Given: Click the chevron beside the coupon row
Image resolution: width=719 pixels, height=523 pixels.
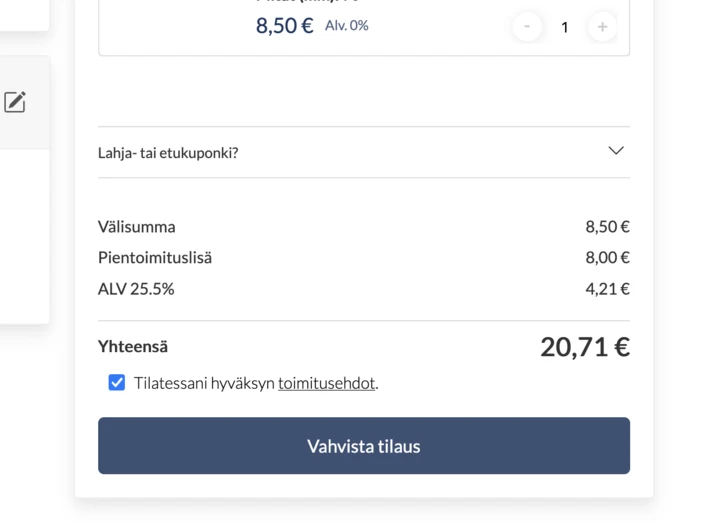Looking at the screenshot, I should [616, 150].
